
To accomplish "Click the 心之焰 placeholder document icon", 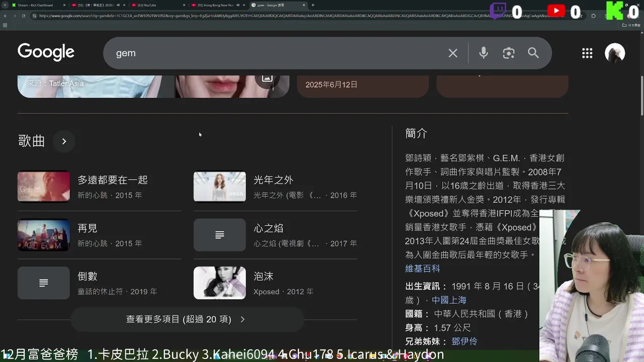I will coord(220,235).
